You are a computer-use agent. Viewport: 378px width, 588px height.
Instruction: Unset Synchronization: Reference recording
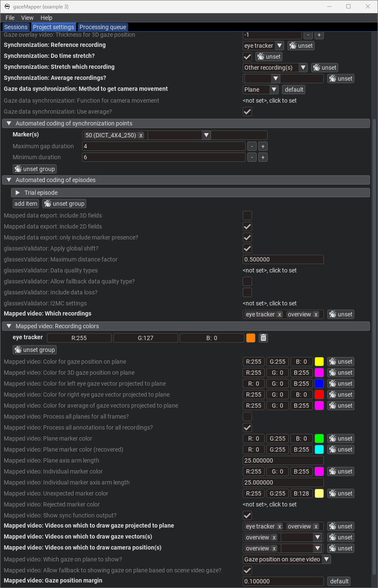tap(301, 46)
